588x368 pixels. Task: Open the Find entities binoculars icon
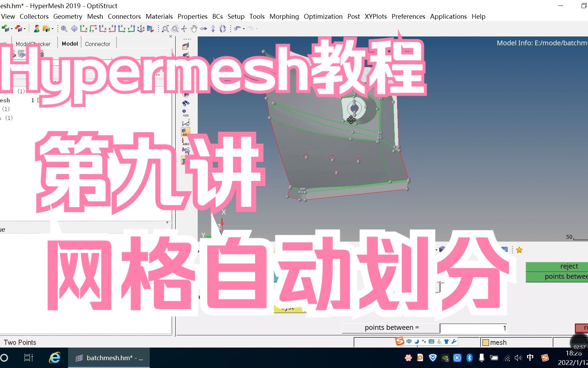coord(185,104)
